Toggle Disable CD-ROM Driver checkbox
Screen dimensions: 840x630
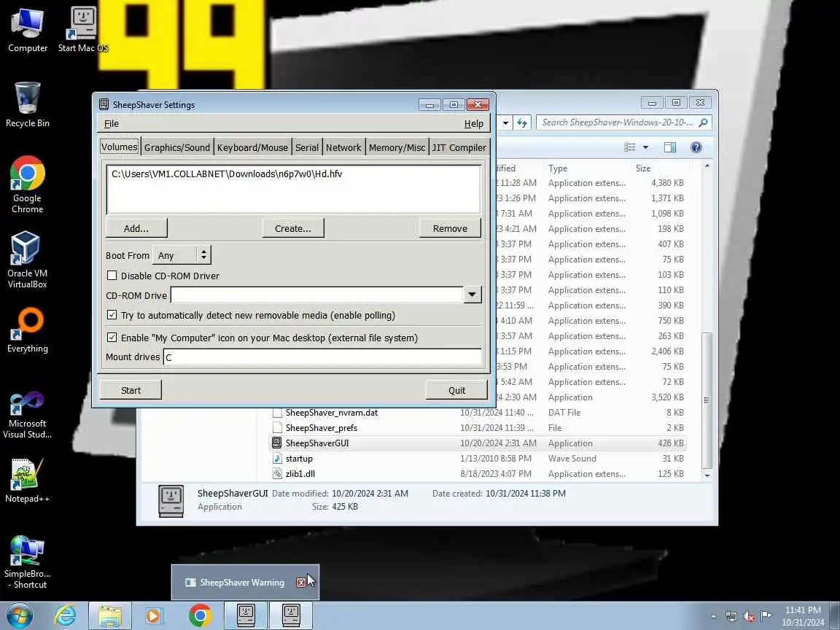pos(112,276)
